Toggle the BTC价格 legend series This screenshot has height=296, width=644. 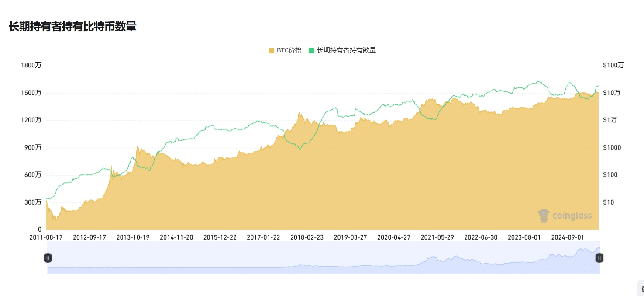(285, 50)
